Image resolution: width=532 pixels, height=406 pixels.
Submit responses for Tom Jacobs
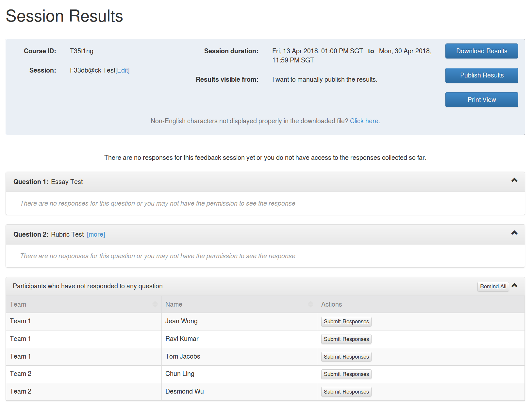pyautogui.click(x=346, y=357)
